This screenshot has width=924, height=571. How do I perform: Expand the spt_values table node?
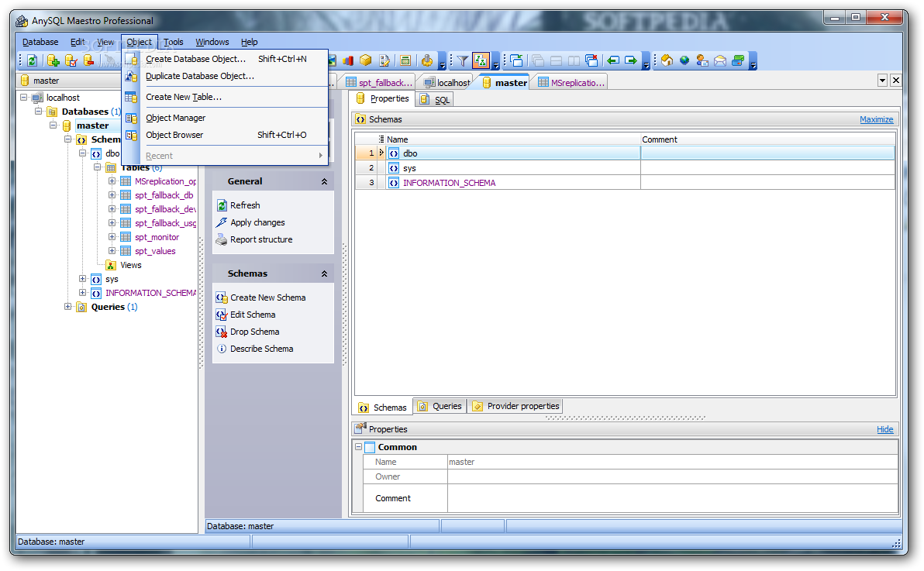[112, 251]
